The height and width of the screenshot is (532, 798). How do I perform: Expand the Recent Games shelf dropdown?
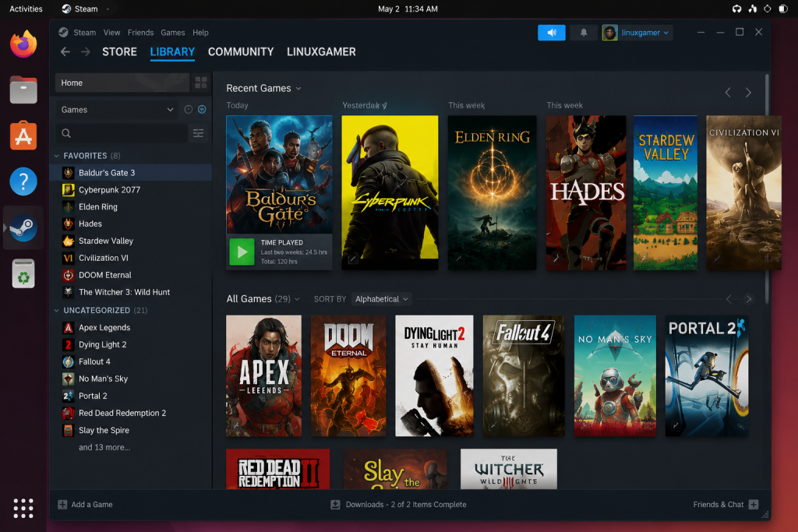coord(298,89)
